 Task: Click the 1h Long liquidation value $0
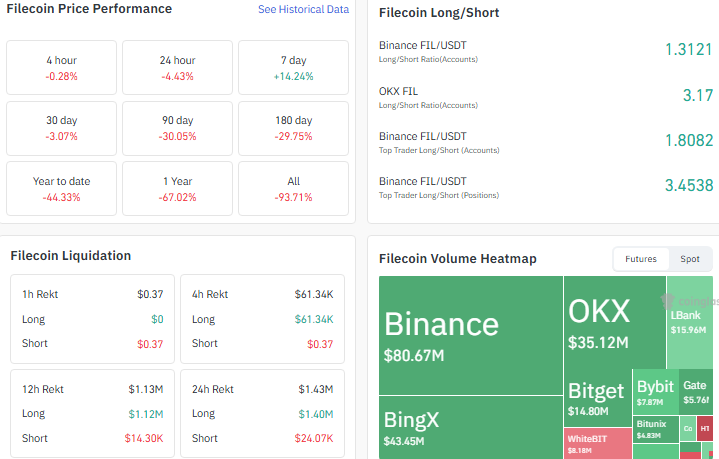157,319
